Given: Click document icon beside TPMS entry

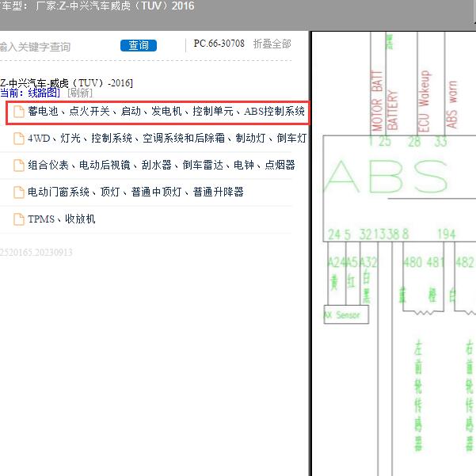Looking at the screenshot, I should [19, 219].
